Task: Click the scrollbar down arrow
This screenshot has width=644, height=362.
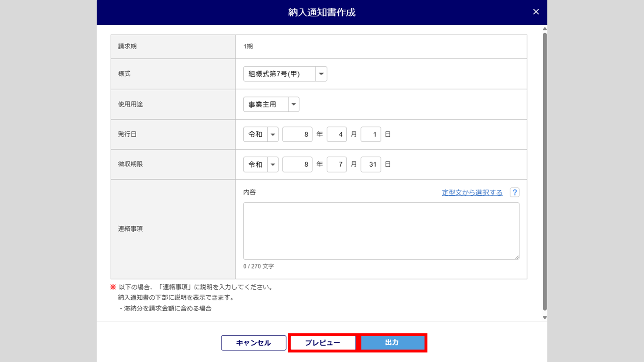Action: coord(544,318)
